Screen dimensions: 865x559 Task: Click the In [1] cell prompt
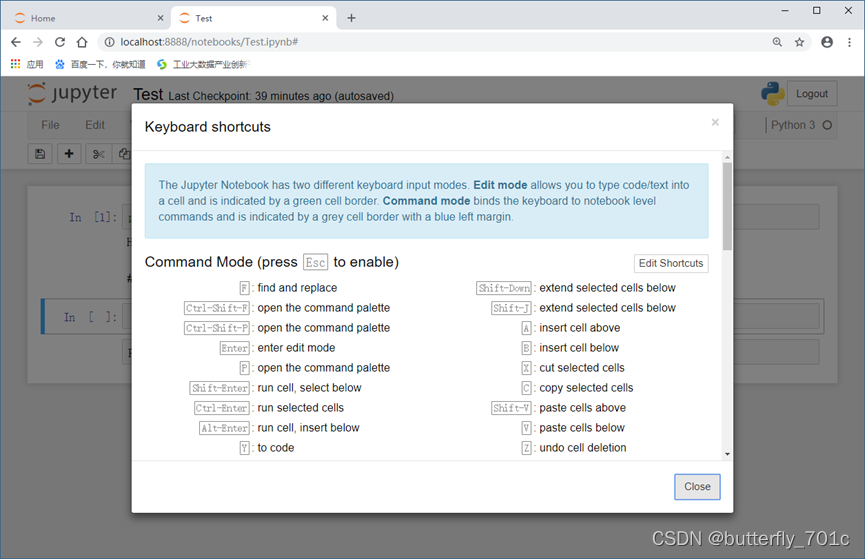(93, 217)
